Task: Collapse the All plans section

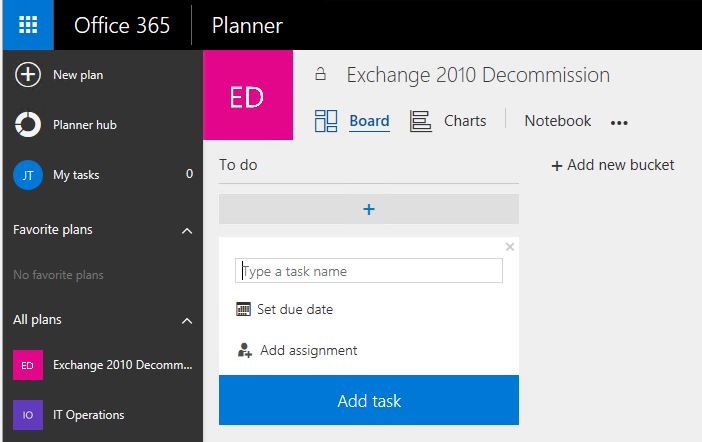Action: pos(187,321)
